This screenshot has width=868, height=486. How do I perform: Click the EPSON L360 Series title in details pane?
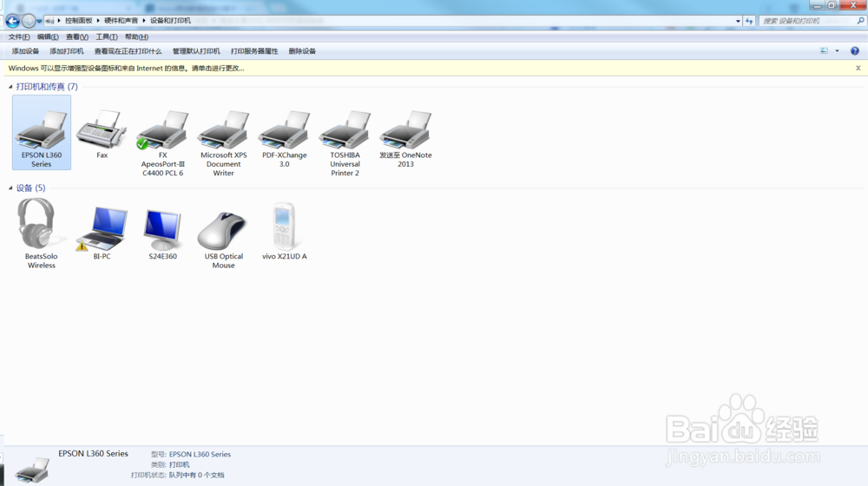(x=93, y=453)
